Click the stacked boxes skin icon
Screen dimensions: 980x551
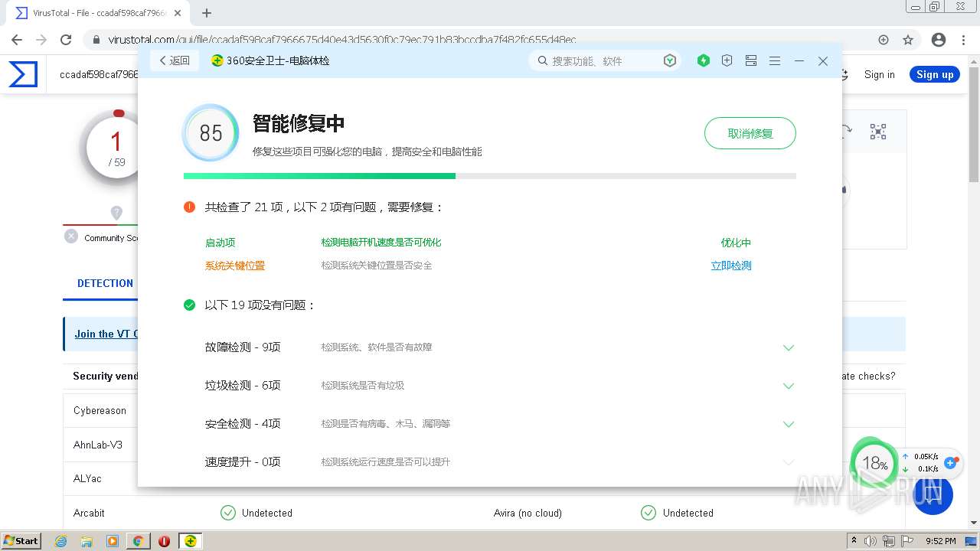click(x=751, y=60)
